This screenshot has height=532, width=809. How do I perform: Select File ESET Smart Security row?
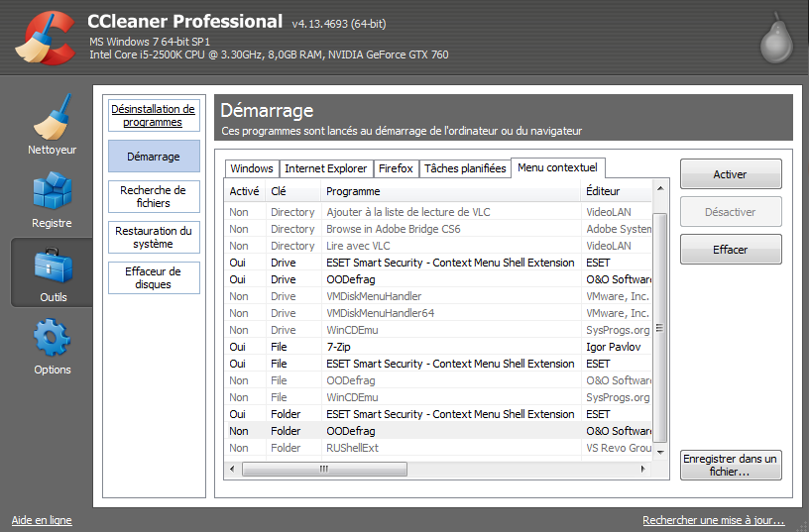pyautogui.click(x=438, y=364)
